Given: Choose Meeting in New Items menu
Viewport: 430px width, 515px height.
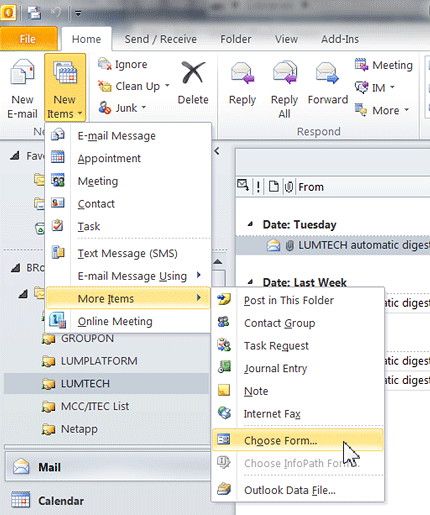Looking at the screenshot, I should pyautogui.click(x=128, y=181).
